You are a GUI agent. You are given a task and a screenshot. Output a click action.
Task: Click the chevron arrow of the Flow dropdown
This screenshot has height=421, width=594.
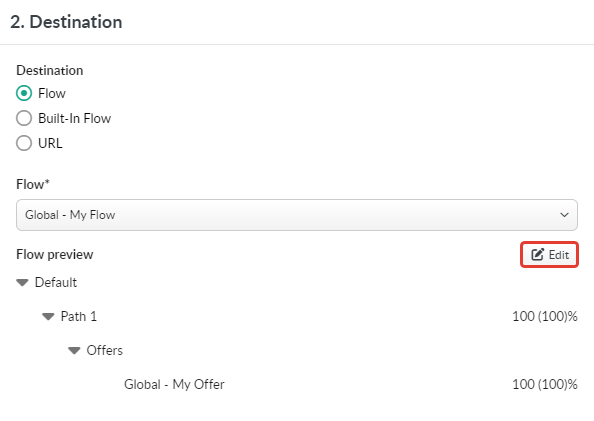pyautogui.click(x=564, y=215)
